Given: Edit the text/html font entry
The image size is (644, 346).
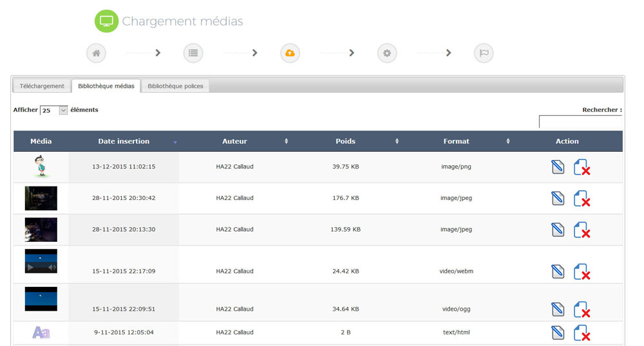Looking at the screenshot, I should coord(558,332).
